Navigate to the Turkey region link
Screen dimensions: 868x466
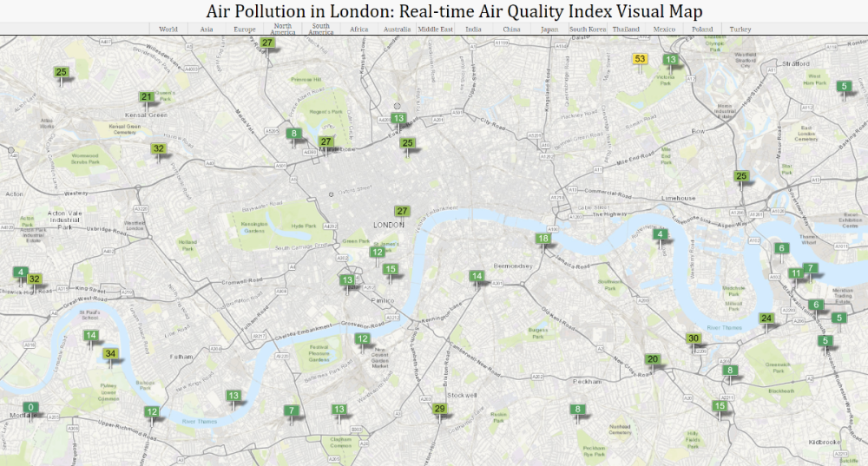740,30
